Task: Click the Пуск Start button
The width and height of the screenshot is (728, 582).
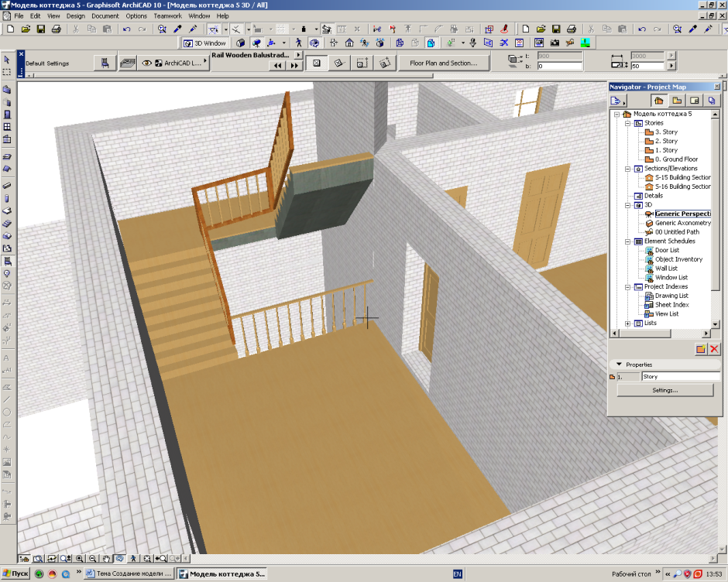Action: [15, 573]
